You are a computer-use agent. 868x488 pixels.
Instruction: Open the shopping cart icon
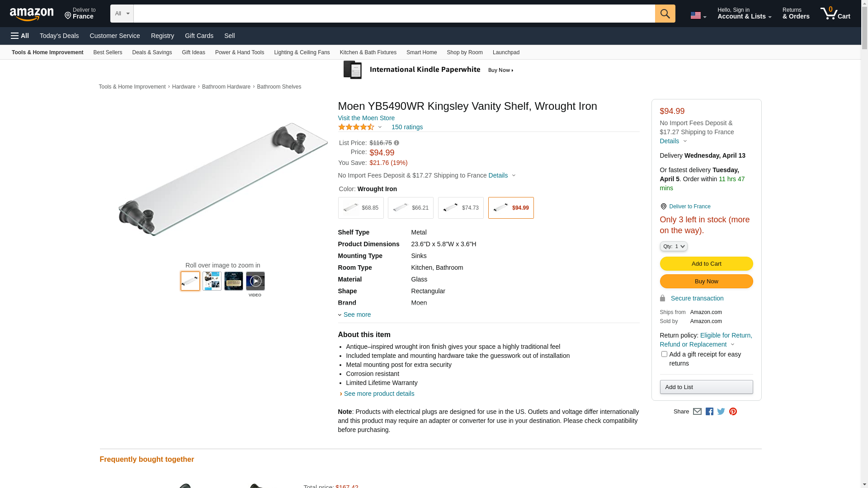[835, 14]
